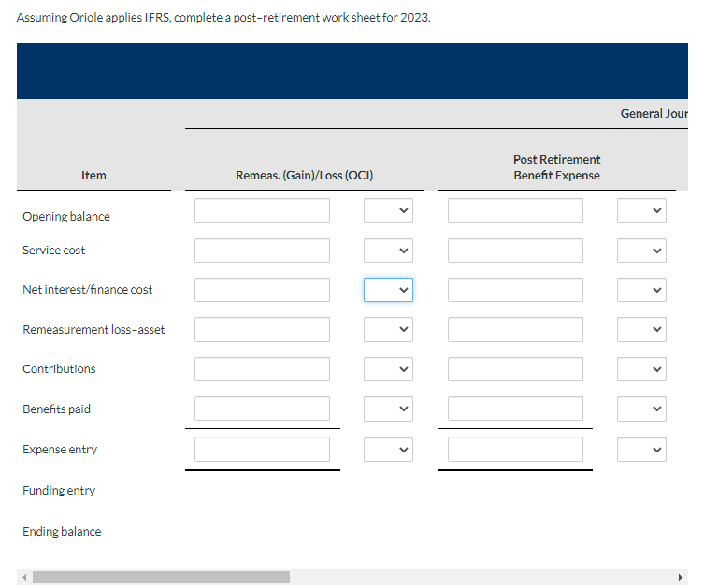
Task: Click Contributions Remeas. Gain/Loss input field
Action: tap(262, 369)
